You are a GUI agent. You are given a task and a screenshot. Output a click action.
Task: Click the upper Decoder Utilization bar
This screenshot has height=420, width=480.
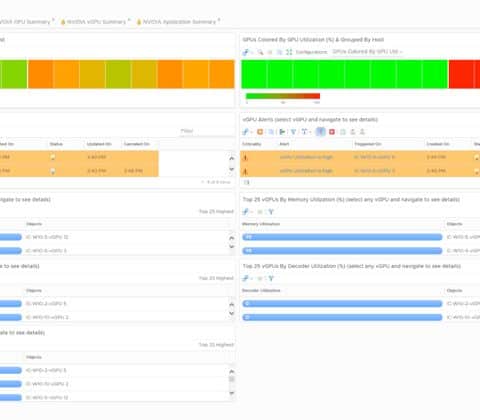(342, 304)
